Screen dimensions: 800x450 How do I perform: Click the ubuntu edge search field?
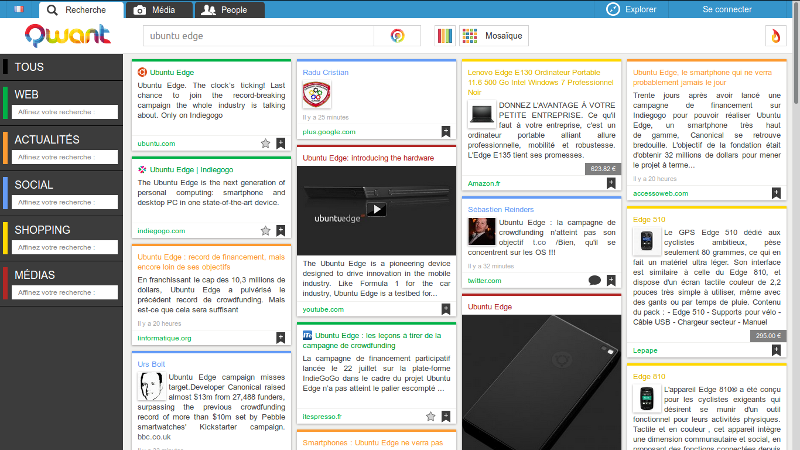[258, 36]
